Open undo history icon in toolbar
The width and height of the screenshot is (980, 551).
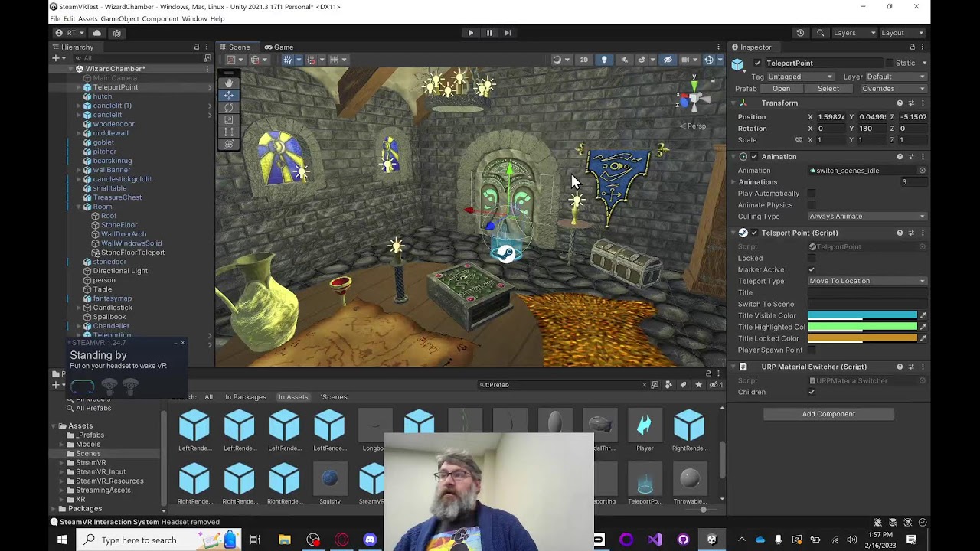pyautogui.click(x=800, y=33)
